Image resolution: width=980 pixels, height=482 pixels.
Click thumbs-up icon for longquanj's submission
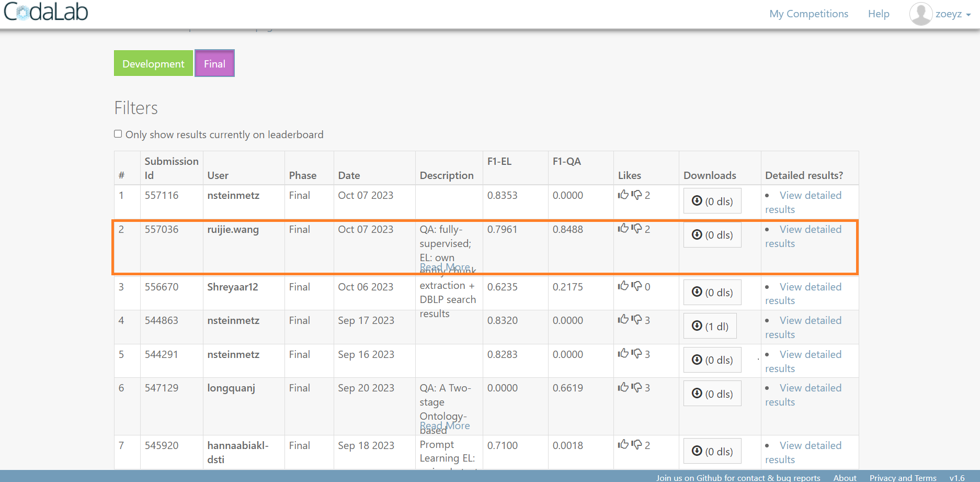point(623,388)
